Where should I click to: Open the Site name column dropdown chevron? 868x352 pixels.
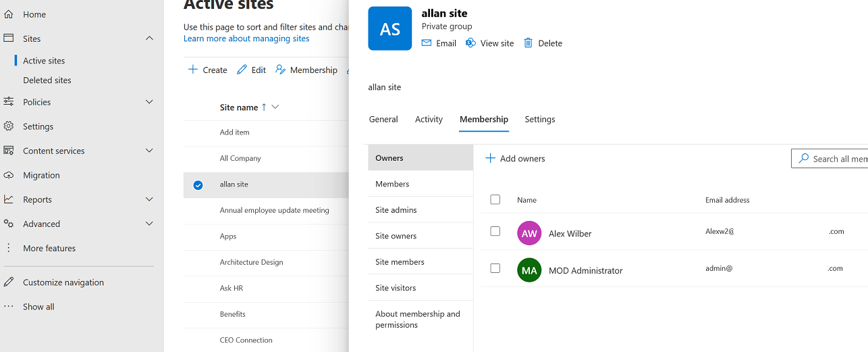click(275, 107)
